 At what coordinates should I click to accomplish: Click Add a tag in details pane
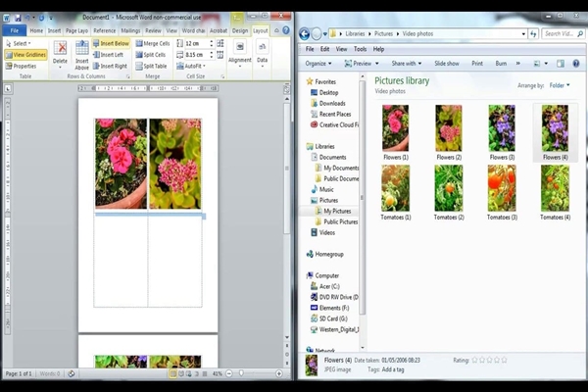pos(393,369)
